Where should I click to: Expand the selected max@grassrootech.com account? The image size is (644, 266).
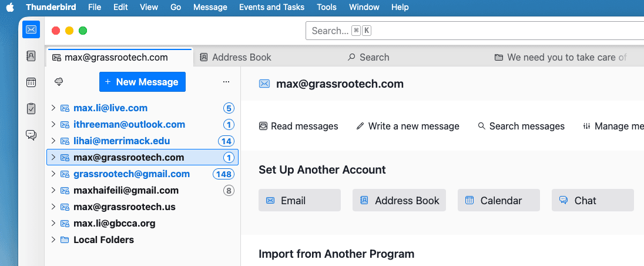tap(53, 157)
